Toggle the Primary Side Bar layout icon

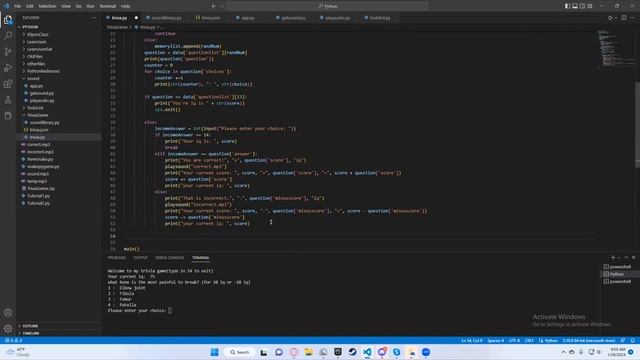[x=567, y=6]
